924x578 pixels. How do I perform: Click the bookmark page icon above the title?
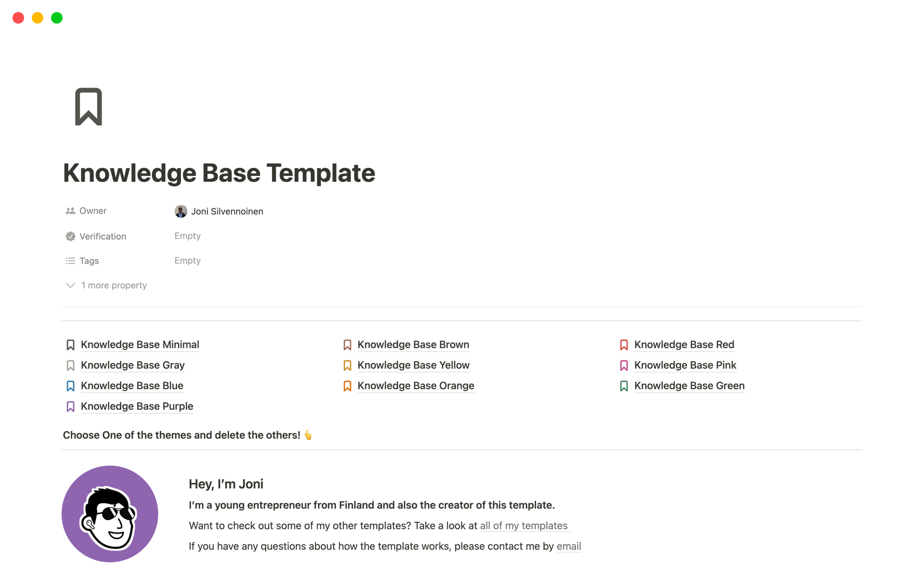(89, 106)
